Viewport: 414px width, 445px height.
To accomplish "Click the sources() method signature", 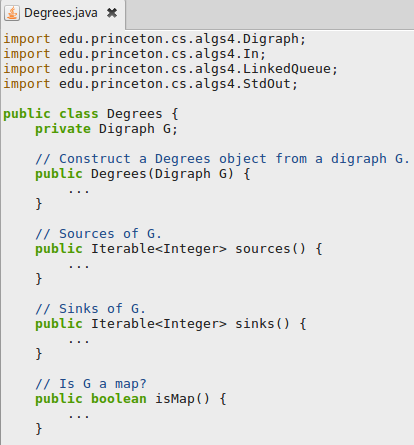I will tap(179, 249).
